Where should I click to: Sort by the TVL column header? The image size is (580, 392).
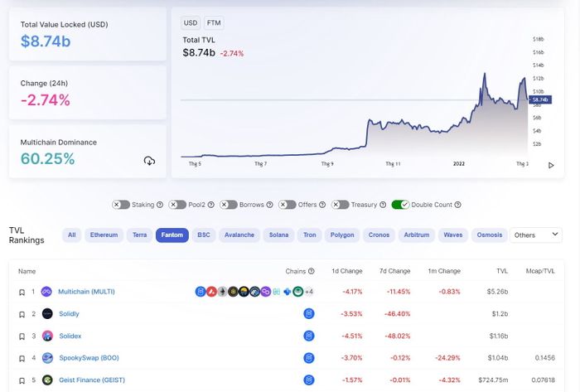502,271
